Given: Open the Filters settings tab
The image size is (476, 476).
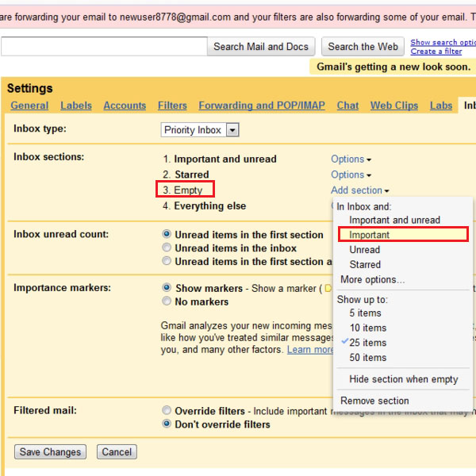Looking at the screenshot, I should coord(172,106).
